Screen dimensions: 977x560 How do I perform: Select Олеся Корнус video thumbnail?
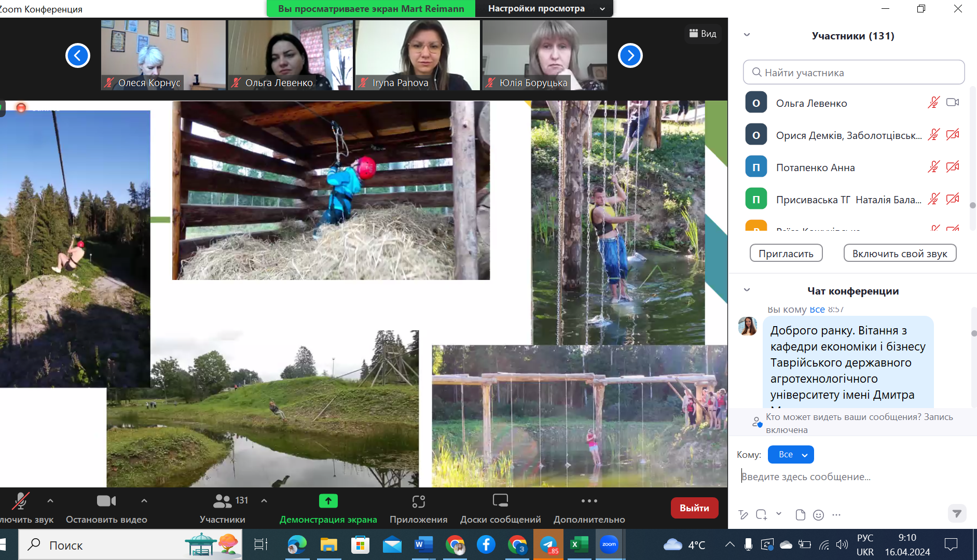click(x=163, y=55)
